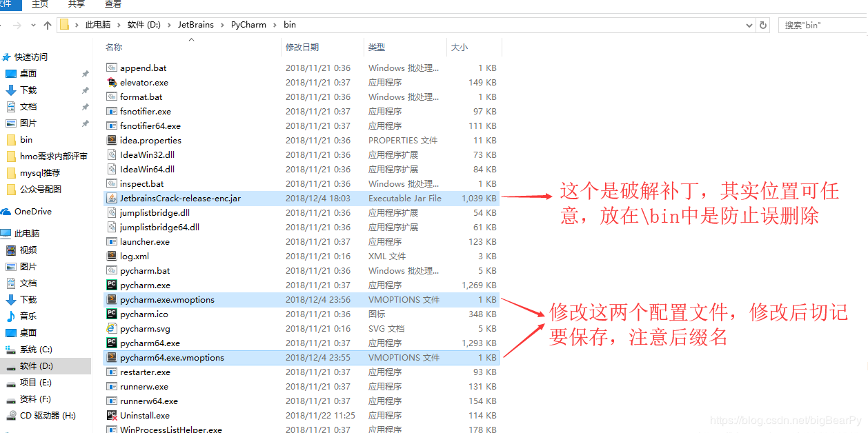
Task: Select the file name jumplistbridge64.dll
Action: [x=159, y=228]
